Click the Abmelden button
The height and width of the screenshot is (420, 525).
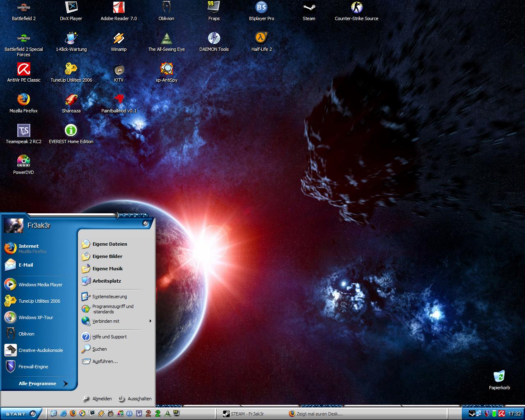click(97, 399)
